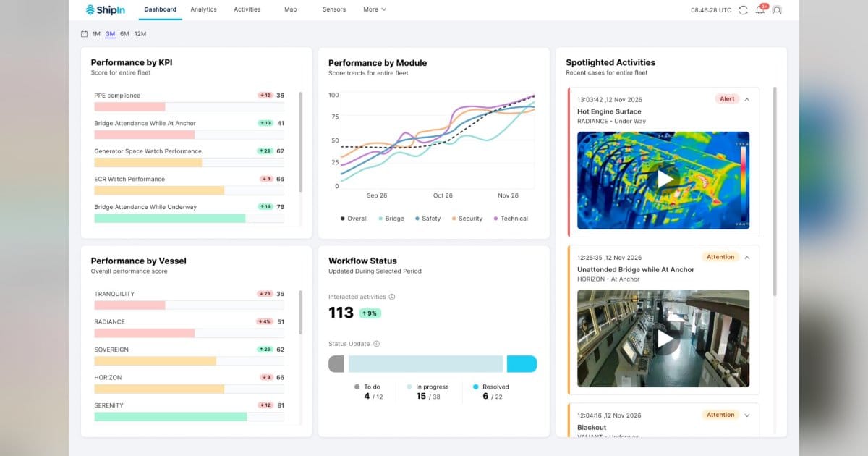Click Unattended Bridge while At Anchor title
Viewport: 868px width, 456px height.
(636, 270)
